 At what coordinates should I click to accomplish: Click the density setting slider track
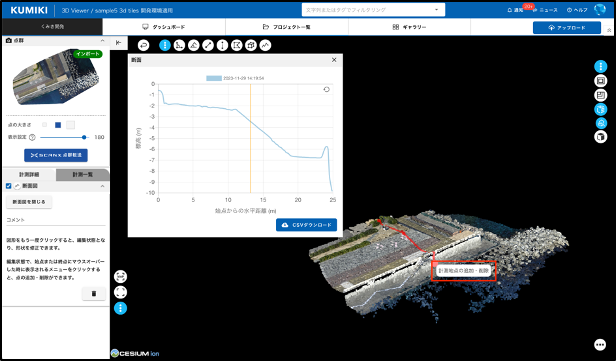[x=64, y=137]
